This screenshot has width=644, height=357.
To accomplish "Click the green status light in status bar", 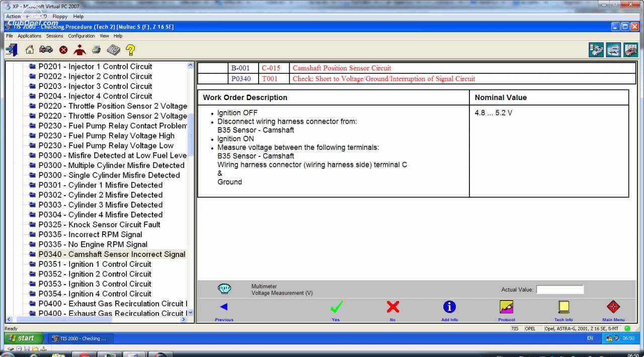I will coord(627,328).
